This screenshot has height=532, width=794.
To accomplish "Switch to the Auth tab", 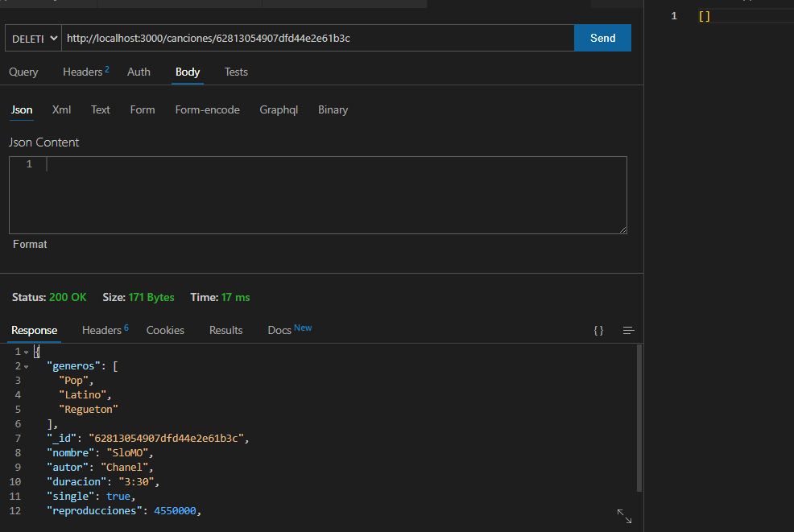I will click(139, 72).
